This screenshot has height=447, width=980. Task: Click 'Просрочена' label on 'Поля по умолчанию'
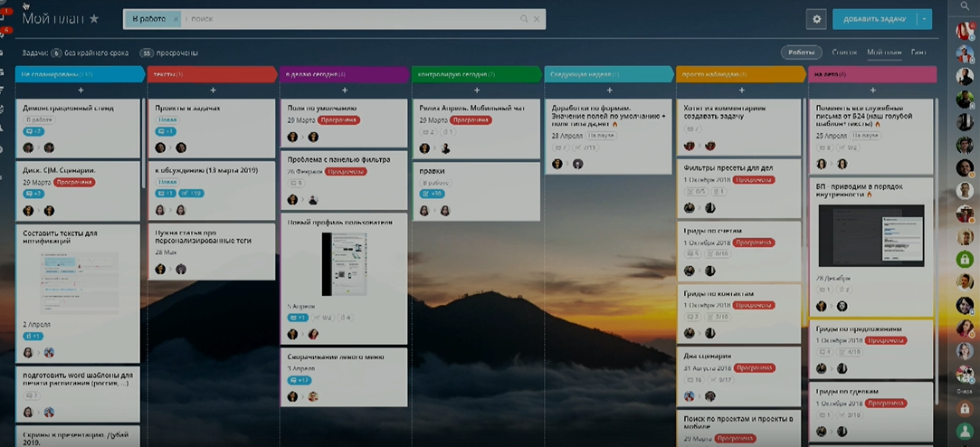pos(339,120)
